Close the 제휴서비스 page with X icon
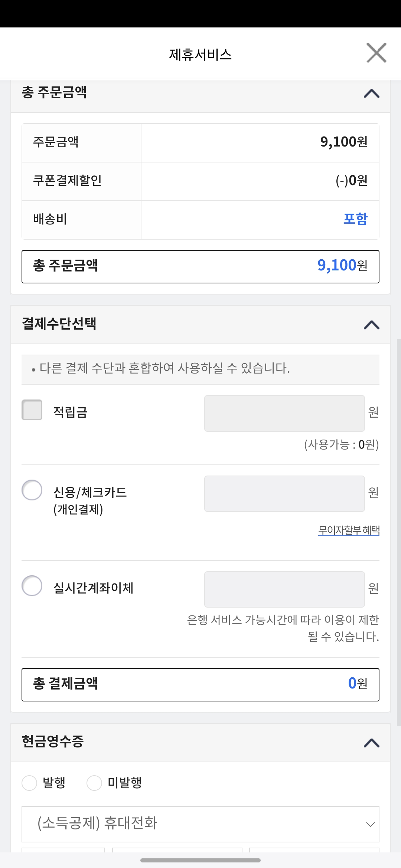Image resolution: width=401 pixels, height=868 pixels. point(376,53)
